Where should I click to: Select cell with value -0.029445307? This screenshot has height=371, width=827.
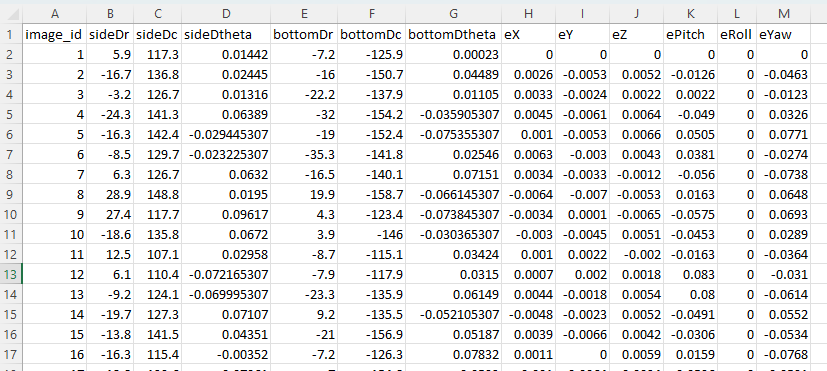(x=226, y=135)
